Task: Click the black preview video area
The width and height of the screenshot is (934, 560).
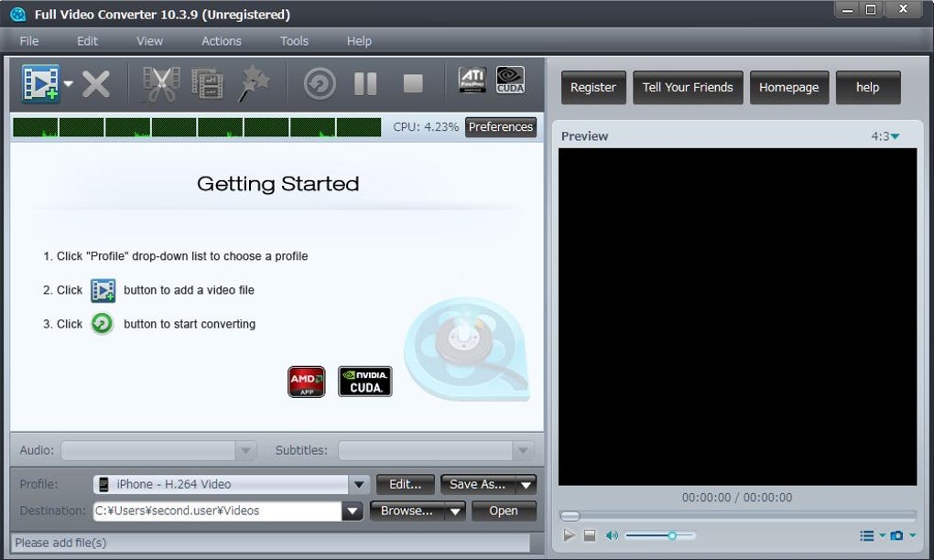Action: (x=737, y=317)
